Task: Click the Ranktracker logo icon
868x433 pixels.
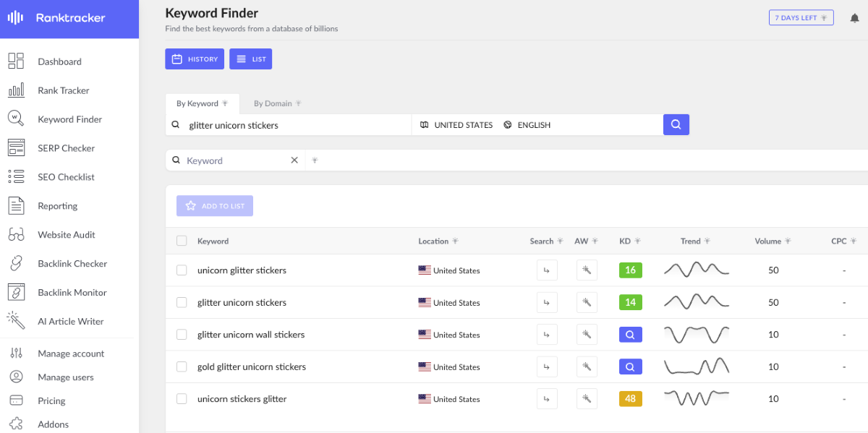Action: [15, 17]
